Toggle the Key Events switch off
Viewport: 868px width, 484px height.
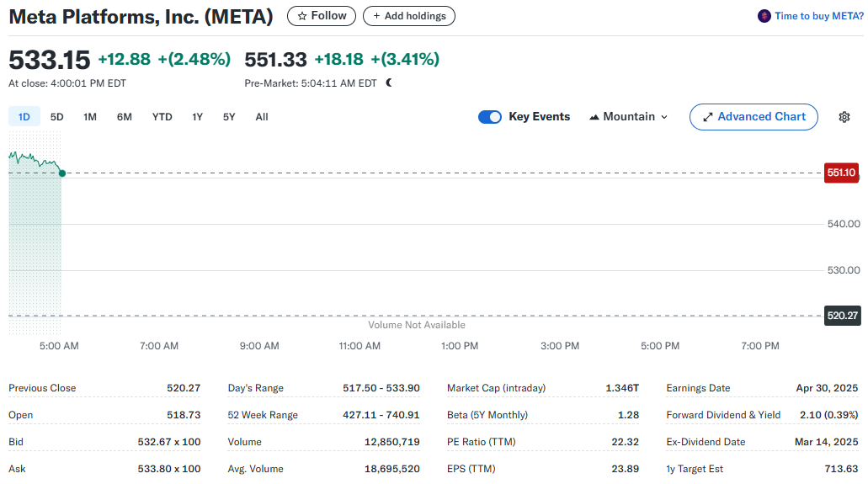tap(490, 117)
